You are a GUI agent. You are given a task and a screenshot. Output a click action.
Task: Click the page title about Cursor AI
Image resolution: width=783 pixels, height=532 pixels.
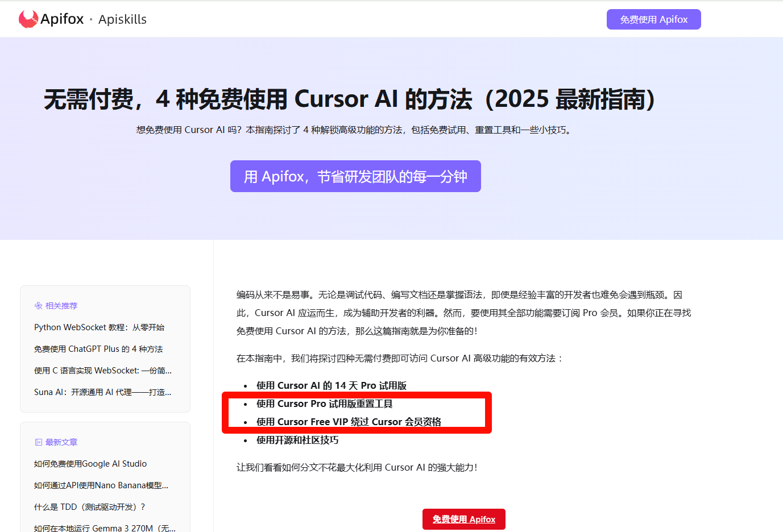(349, 99)
